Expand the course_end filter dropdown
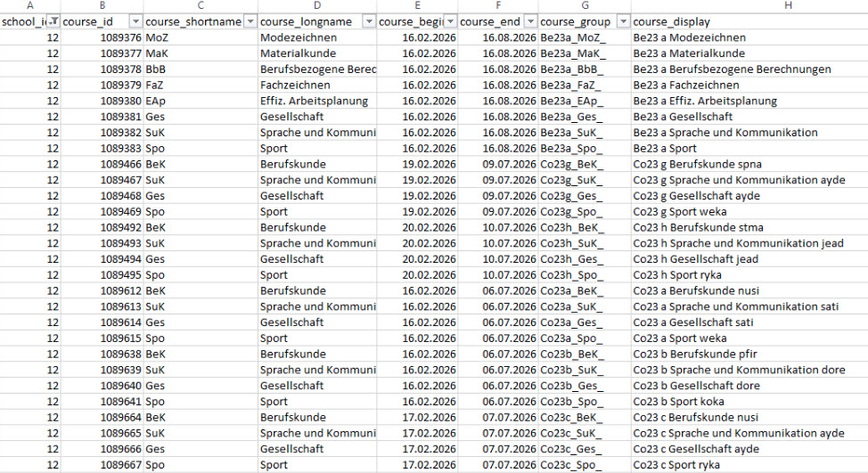The image size is (868, 473). coord(530,20)
